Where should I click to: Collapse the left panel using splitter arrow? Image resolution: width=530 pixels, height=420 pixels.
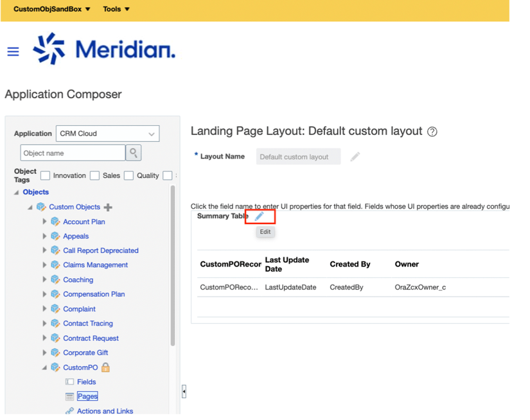[184, 391]
